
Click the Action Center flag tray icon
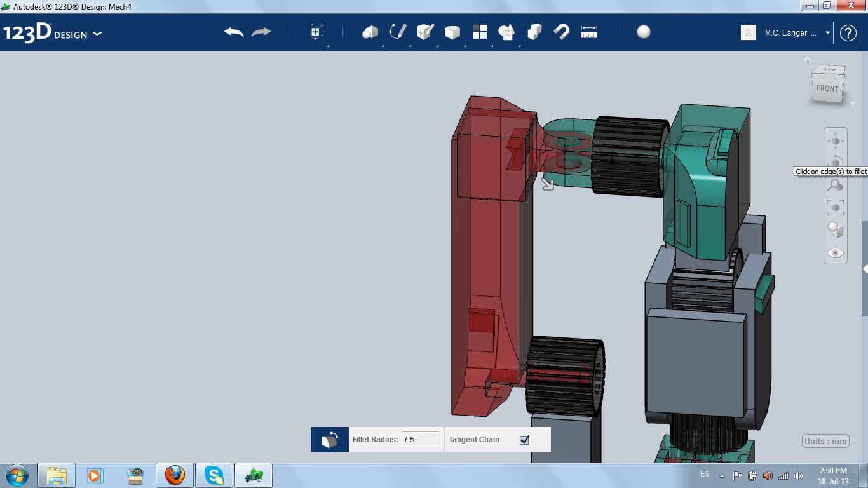[737, 475]
